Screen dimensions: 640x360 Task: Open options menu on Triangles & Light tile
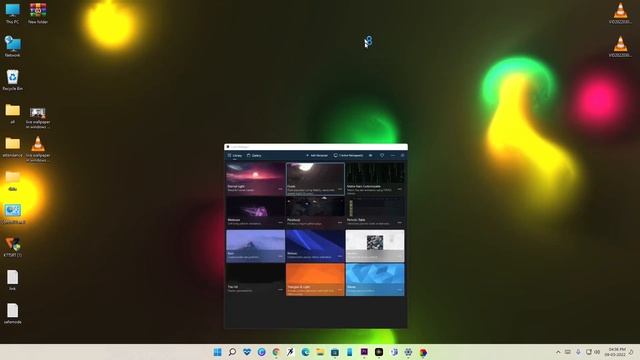click(x=340, y=289)
